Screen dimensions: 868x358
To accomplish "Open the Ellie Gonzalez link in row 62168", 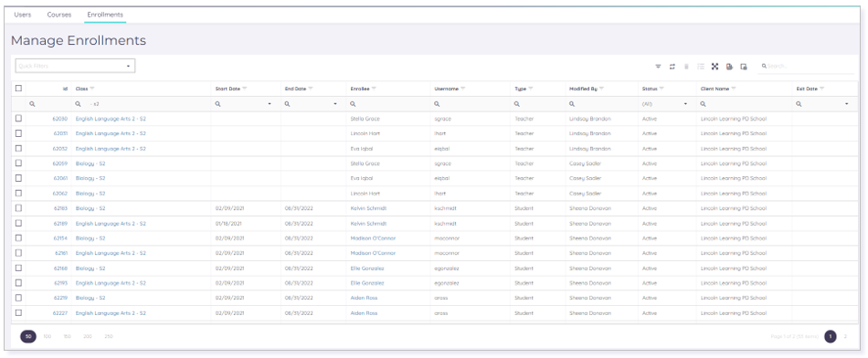I will pyautogui.click(x=367, y=268).
